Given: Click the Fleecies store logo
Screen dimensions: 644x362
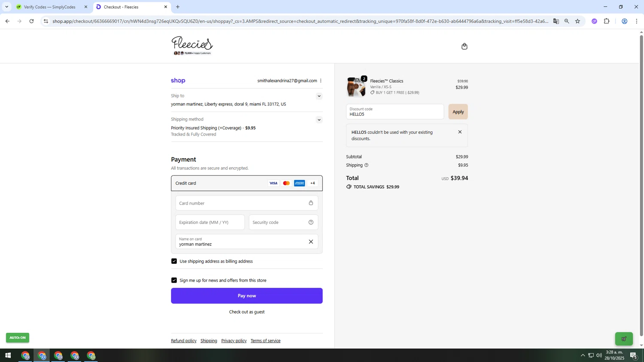Looking at the screenshot, I should 192,46.
